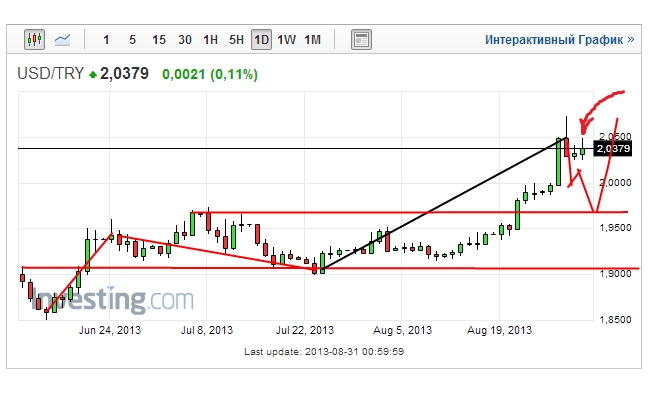The image size is (670, 397).
Task: Click the black 2,0379 price axis label
Action: (x=613, y=149)
